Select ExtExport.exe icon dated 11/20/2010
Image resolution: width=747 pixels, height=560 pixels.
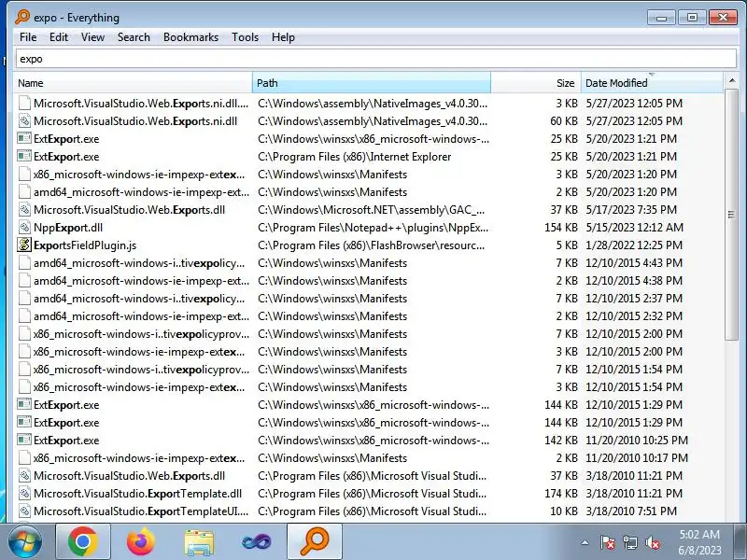pyautogui.click(x=24, y=440)
